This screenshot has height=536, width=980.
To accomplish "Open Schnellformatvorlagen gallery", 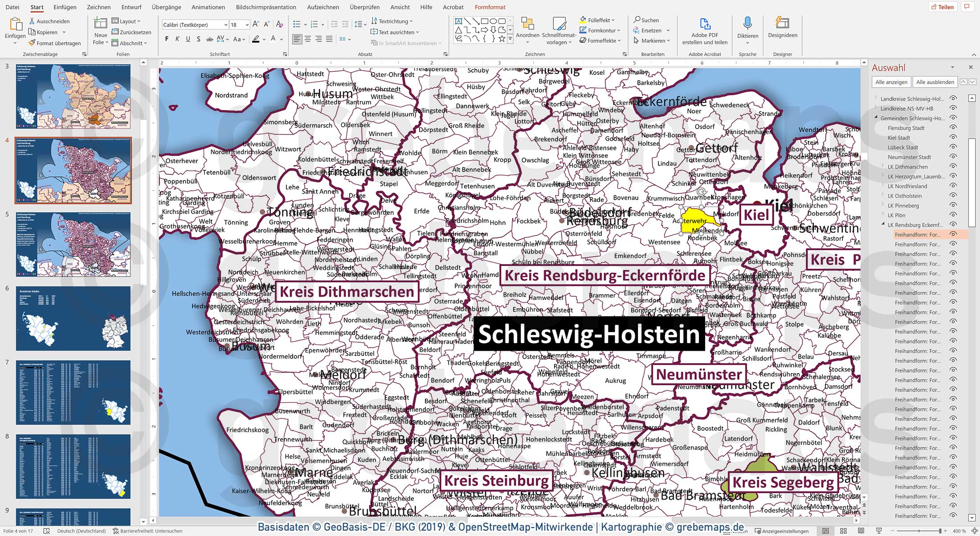I will pyautogui.click(x=559, y=30).
